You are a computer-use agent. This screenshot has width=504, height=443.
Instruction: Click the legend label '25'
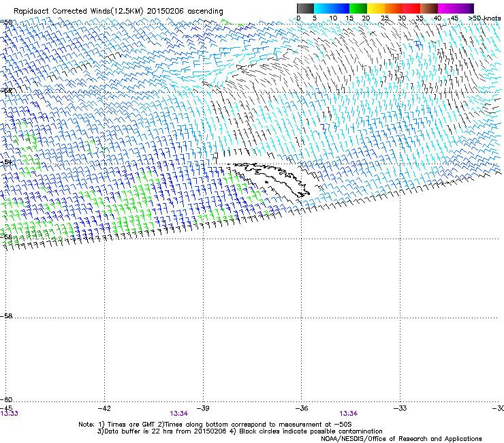385,18
